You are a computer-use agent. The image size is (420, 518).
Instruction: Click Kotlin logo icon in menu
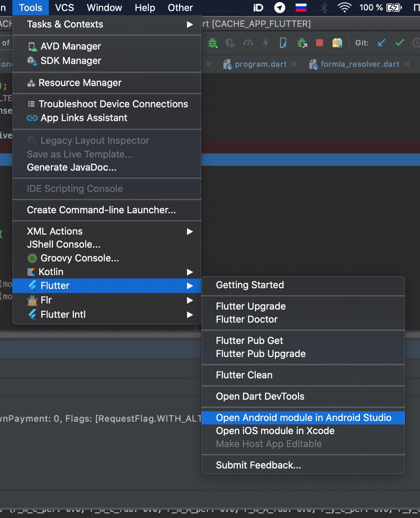coord(31,272)
